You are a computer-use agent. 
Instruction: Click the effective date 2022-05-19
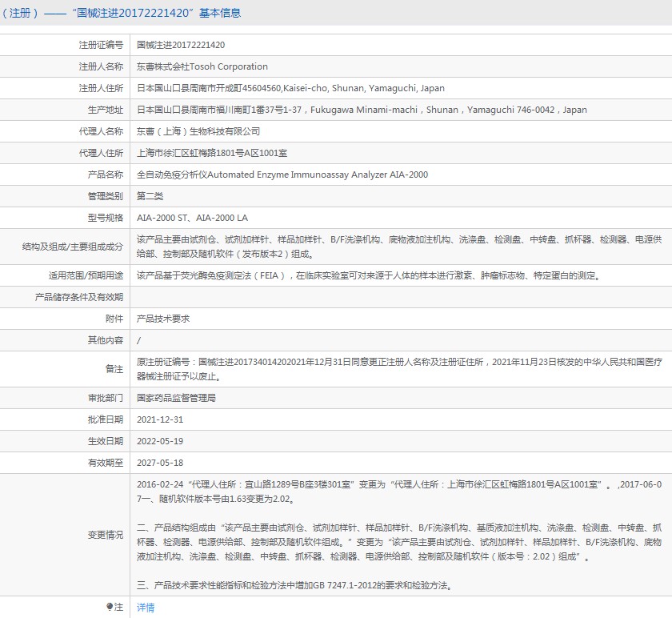pyautogui.click(x=160, y=441)
